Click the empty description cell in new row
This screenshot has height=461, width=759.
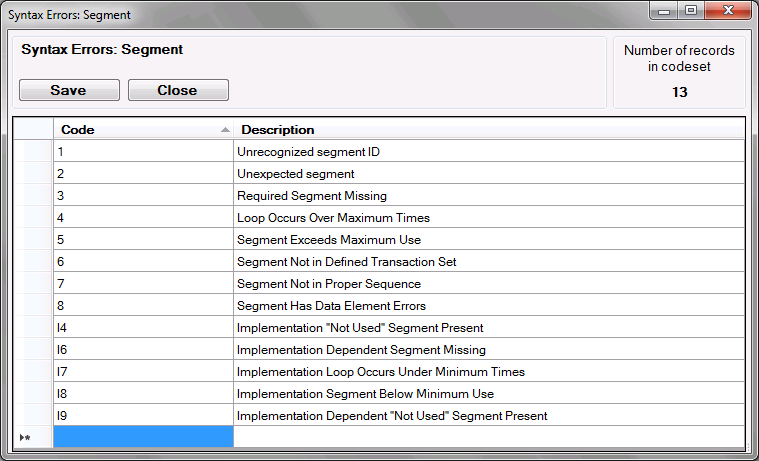[488, 437]
